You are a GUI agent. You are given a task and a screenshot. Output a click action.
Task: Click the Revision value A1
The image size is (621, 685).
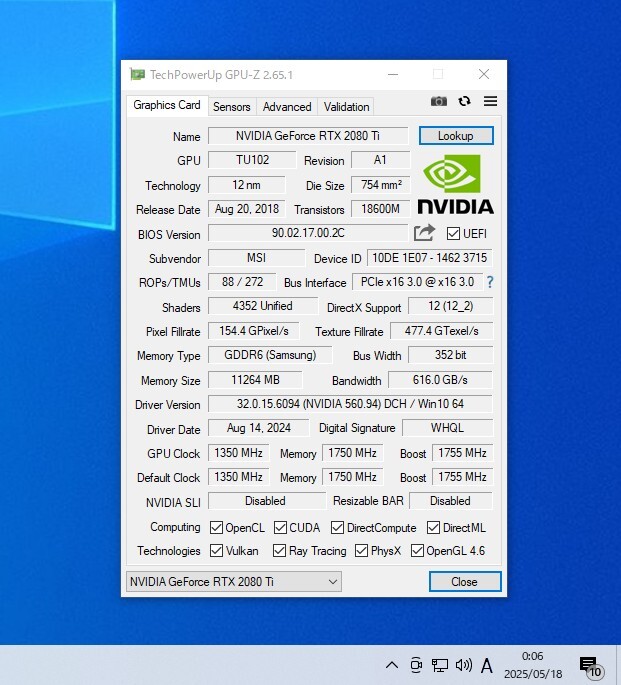(x=380, y=160)
